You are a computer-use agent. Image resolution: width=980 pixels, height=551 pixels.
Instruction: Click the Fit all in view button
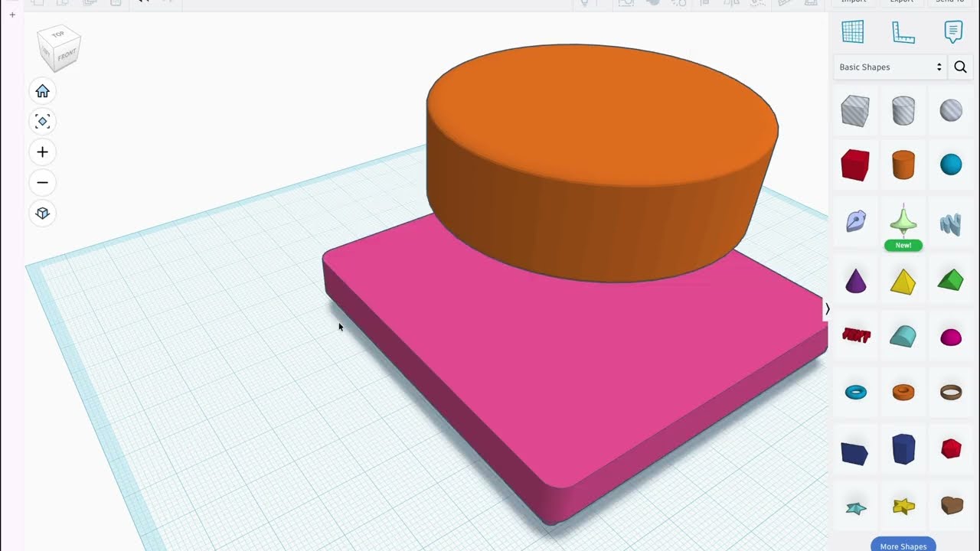pyautogui.click(x=43, y=121)
